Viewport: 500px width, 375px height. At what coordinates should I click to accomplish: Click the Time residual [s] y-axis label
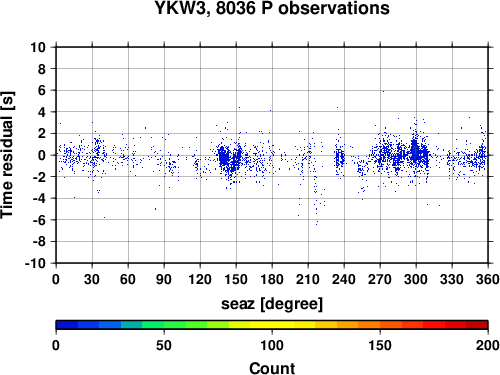coord(7,155)
